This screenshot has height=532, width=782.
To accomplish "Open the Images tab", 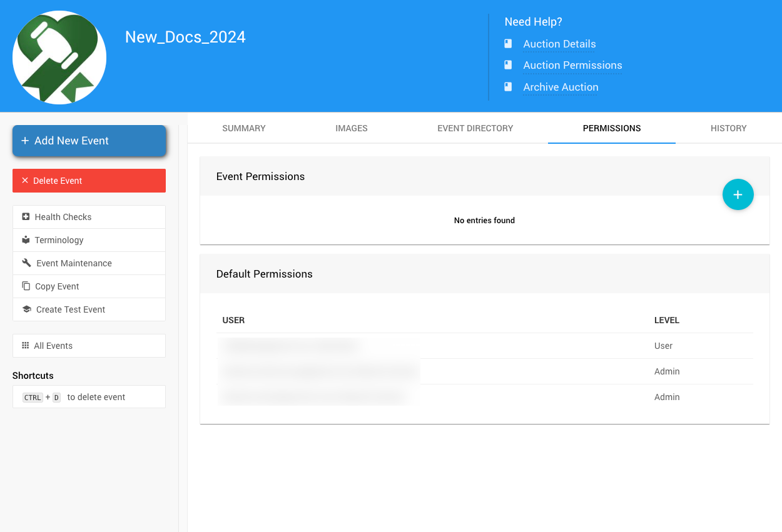I will coord(352,128).
